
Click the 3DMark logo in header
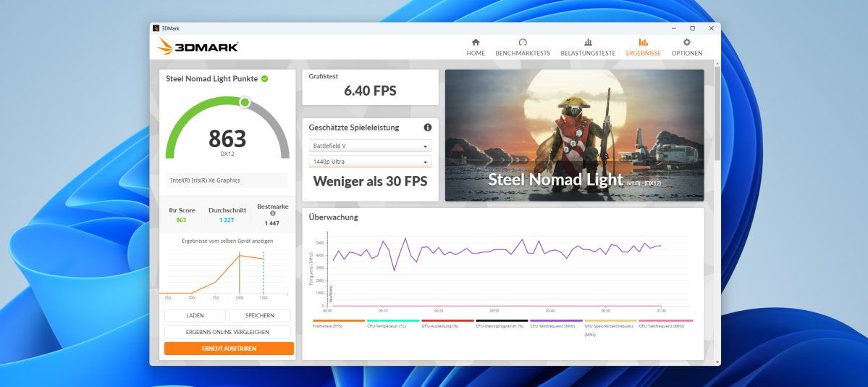198,47
